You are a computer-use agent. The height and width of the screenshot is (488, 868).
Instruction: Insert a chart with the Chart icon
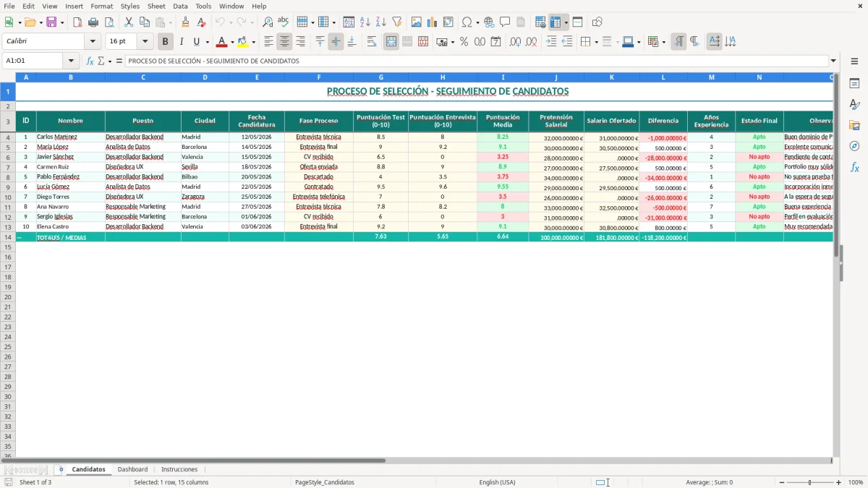point(433,22)
